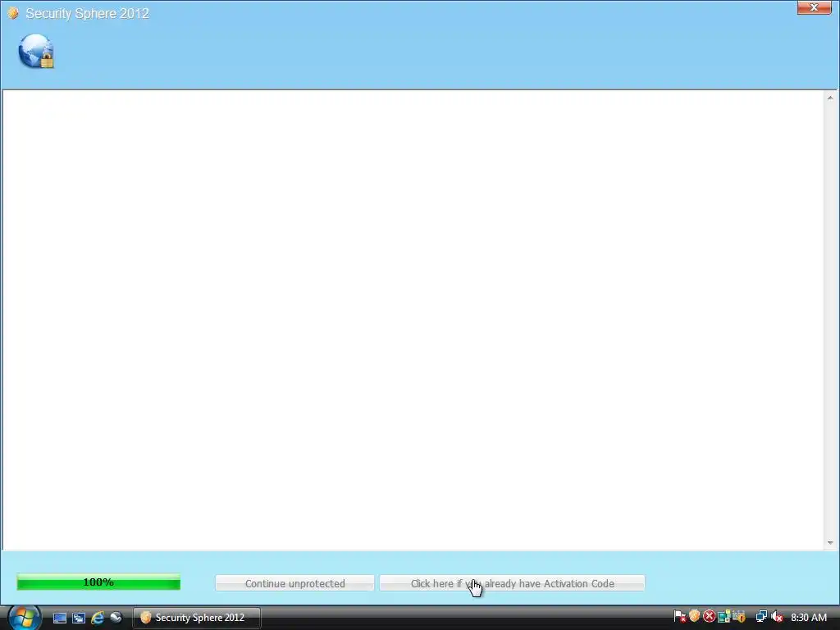This screenshot has height=630, width=840.
Task: Click the Security Sphere shield tray icon
Action: pyautogui.click(x=695, y=617)
